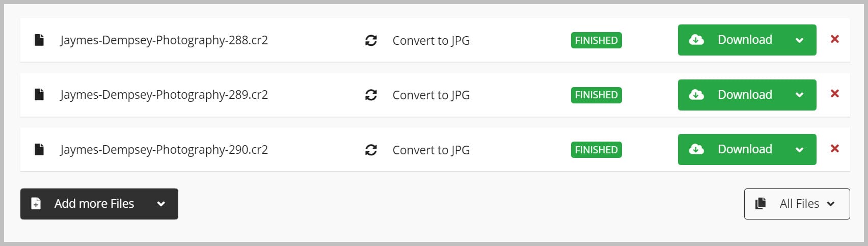Screen dimensions: 868x246
Task: Download the converted file 289 JPG
Action: 732,95
